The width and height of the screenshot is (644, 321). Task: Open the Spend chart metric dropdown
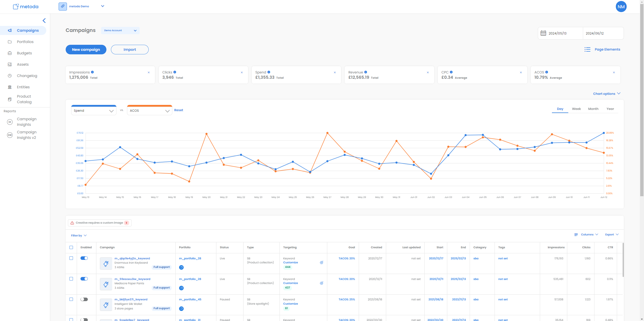(94, 111)
